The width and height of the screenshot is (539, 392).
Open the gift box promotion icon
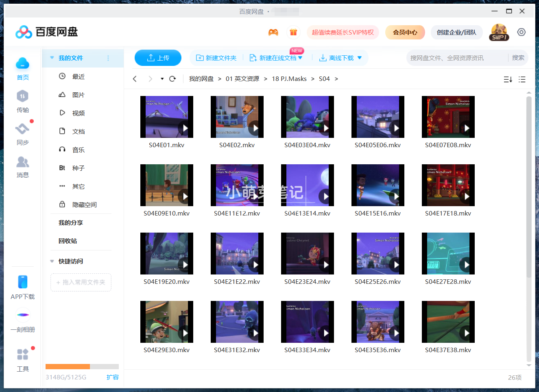pyautogui.click(x=293, y=32)
